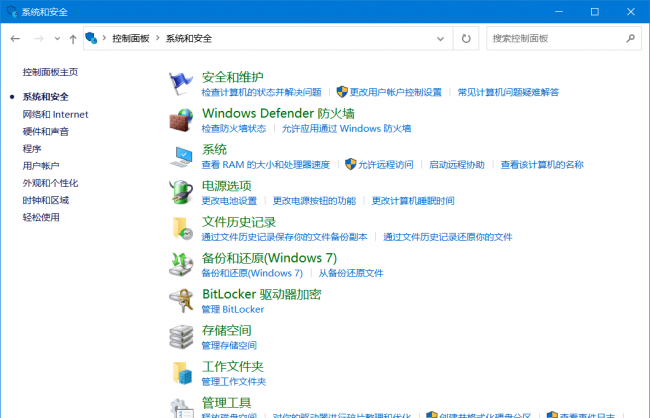The width and height of the screenshot is (650, 418).
Task: Open Windows Defender 防火墙 heading
Action: tap(279, 113)
